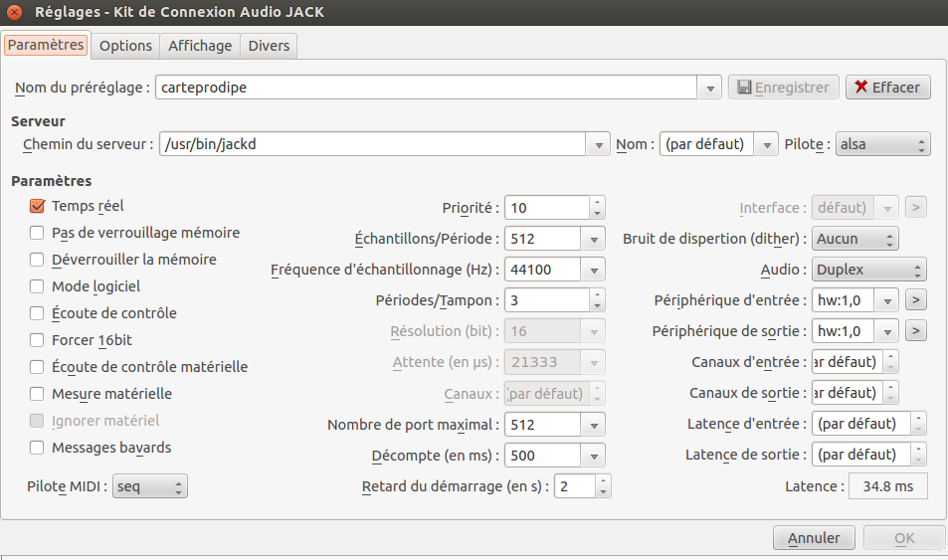Enable Écoute de contrôle checkbox

pos(37,313)
